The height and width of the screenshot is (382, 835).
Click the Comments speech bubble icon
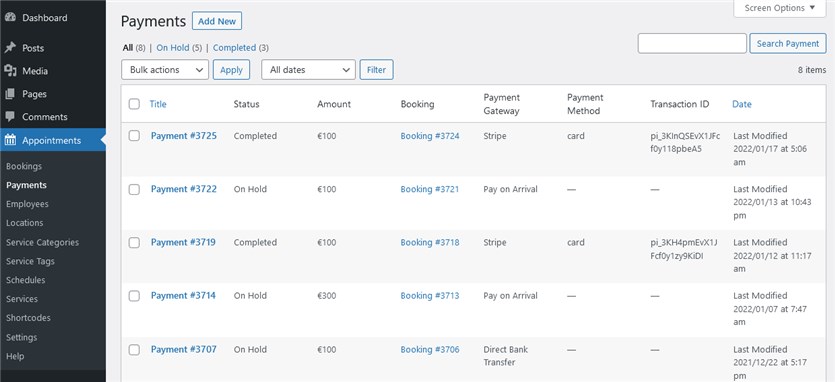(x=10, y=117)
